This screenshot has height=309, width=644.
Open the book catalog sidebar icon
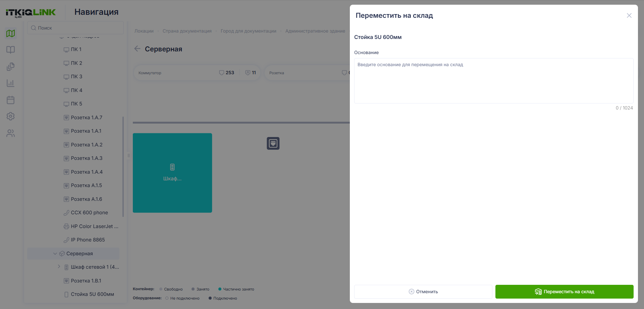11,50
